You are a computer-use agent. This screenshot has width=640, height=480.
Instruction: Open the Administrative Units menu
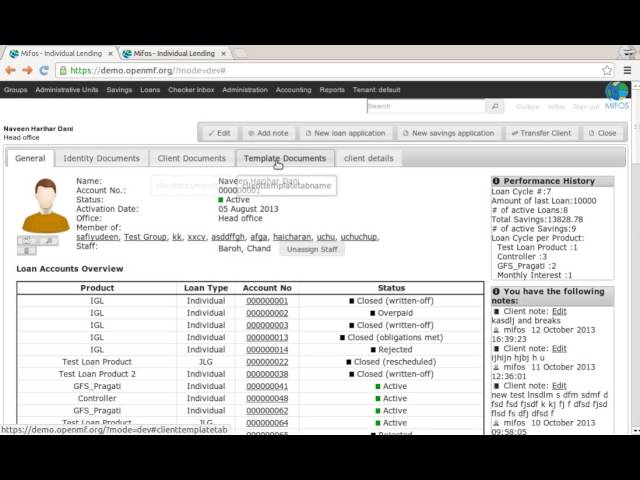67,90
